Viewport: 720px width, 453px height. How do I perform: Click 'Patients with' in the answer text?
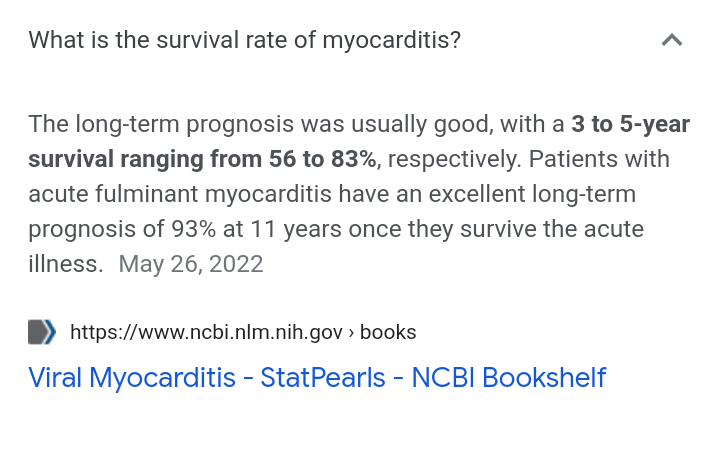tap(599, 159)
